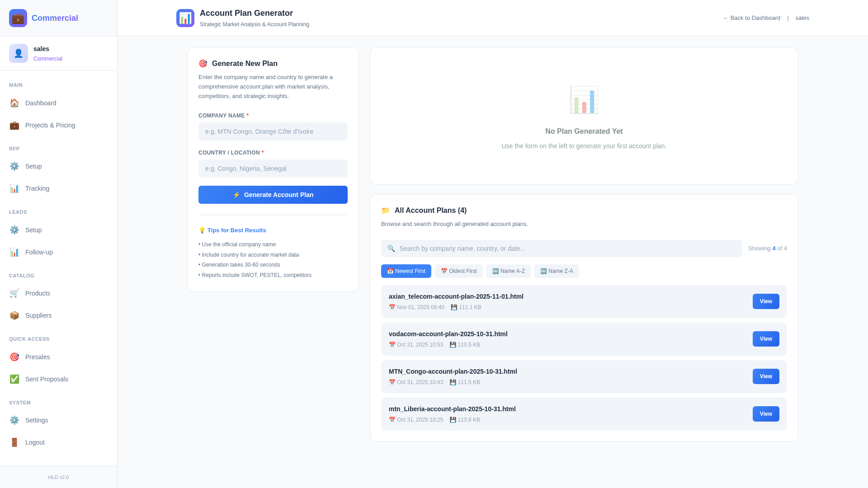View the vodacom account plan
868x488 pixels.
(766, 339)
